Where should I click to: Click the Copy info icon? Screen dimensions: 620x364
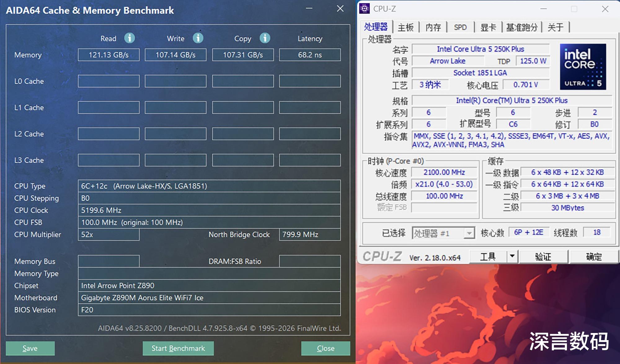tap(265, 38)
